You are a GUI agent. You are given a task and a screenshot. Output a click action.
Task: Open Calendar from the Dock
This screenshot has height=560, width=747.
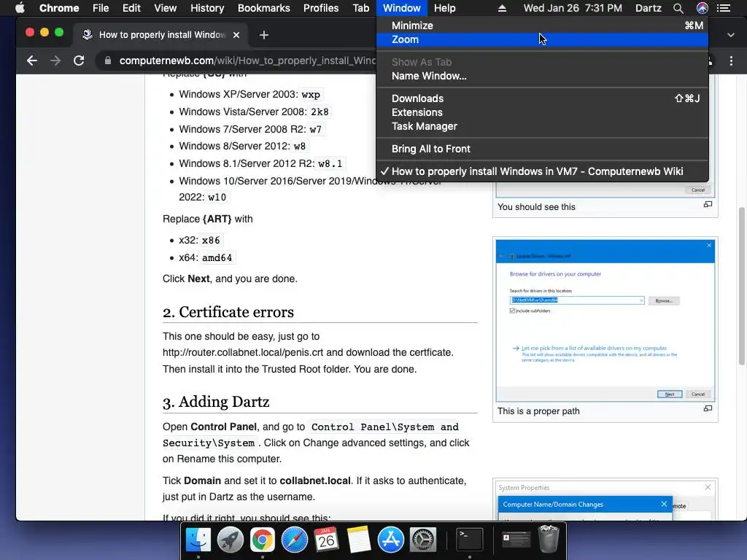coord(326,540)
